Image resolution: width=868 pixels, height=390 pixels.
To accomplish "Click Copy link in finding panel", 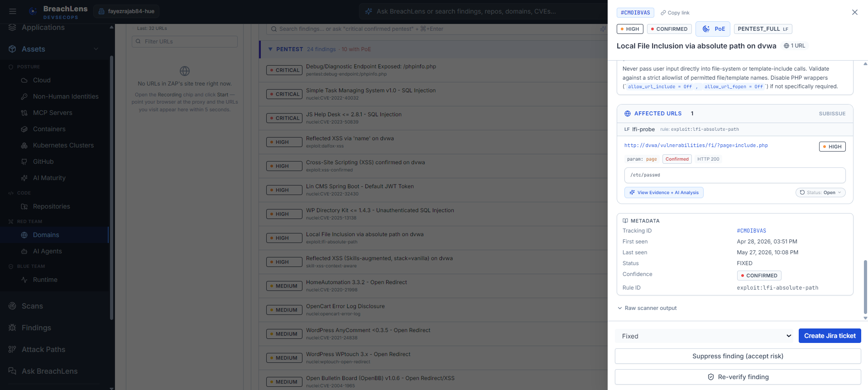I will coord(675,13).
